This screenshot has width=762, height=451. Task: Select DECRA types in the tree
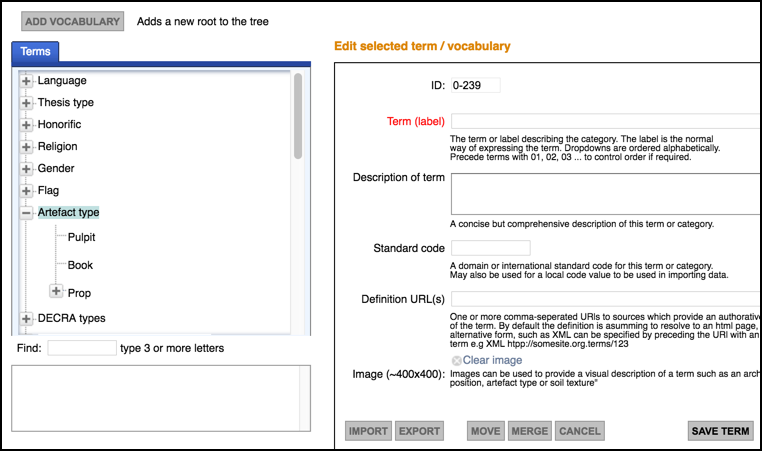(x=71, y=318)
